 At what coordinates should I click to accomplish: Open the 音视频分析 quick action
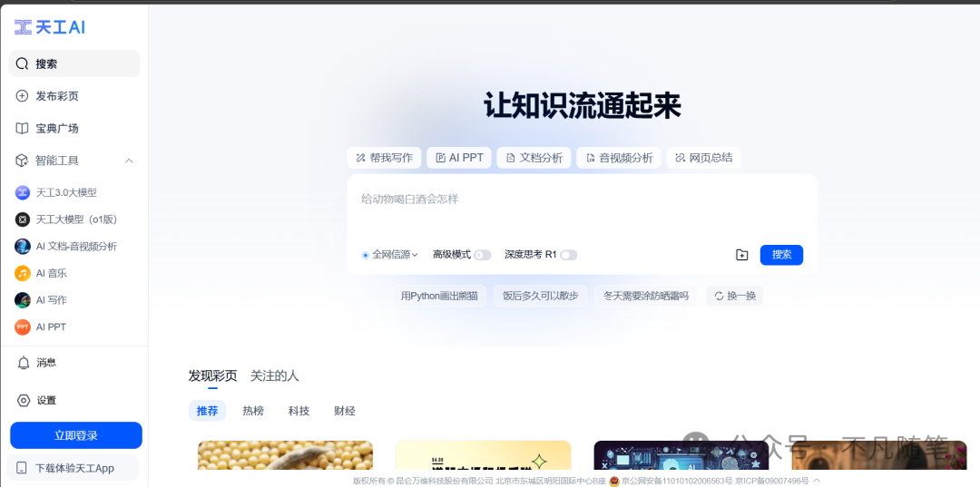tap(620, 158)
